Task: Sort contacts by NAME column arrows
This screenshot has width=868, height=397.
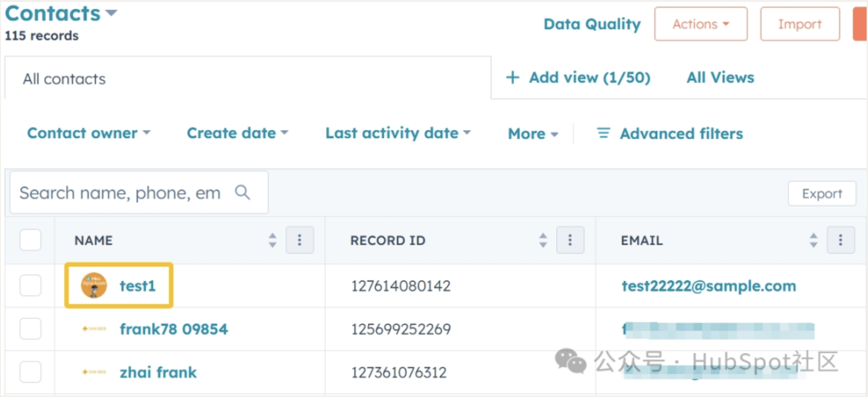Action: point(272,240)
